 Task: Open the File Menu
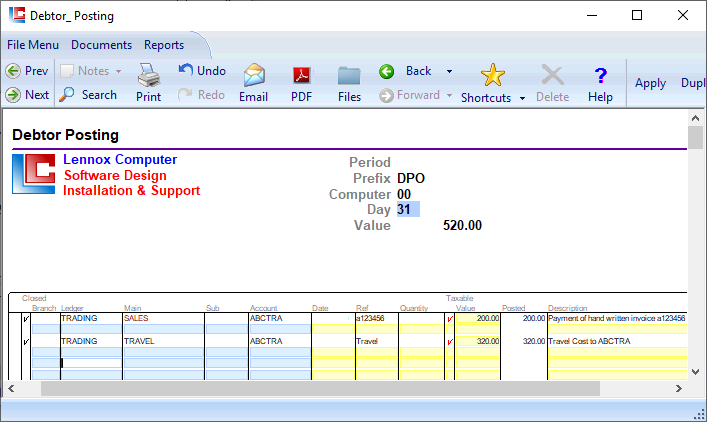click(33, 45)
